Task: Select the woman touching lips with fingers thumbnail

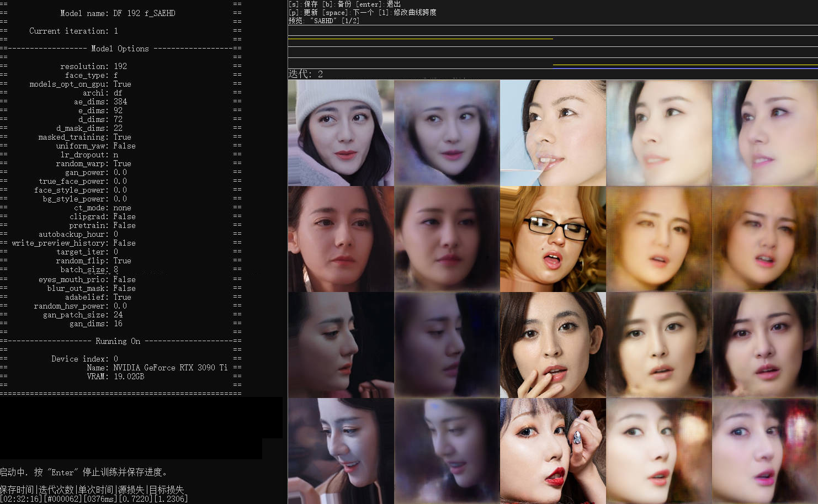Action: 553,344
